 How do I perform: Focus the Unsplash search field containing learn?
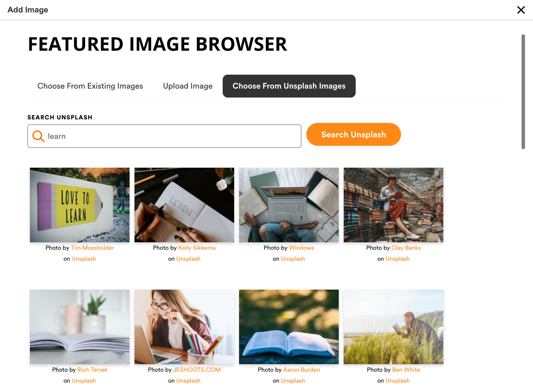(x=164, y=136)
